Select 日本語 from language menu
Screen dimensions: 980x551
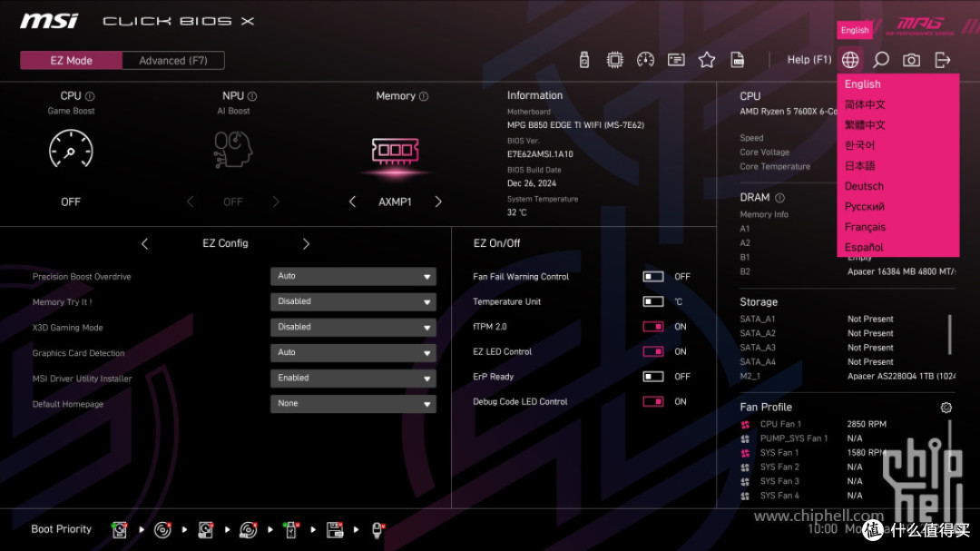pos(897,166)
